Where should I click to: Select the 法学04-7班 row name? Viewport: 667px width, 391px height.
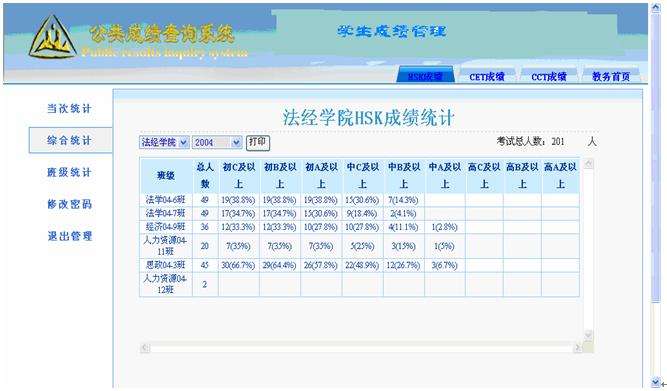click(x=165, y=213)
